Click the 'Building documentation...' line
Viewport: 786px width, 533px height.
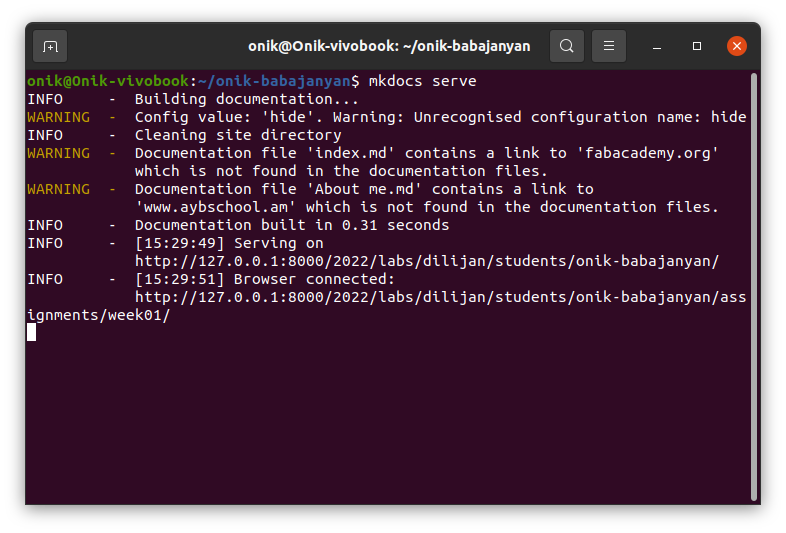pyautogui.click(x=246, y=99)
